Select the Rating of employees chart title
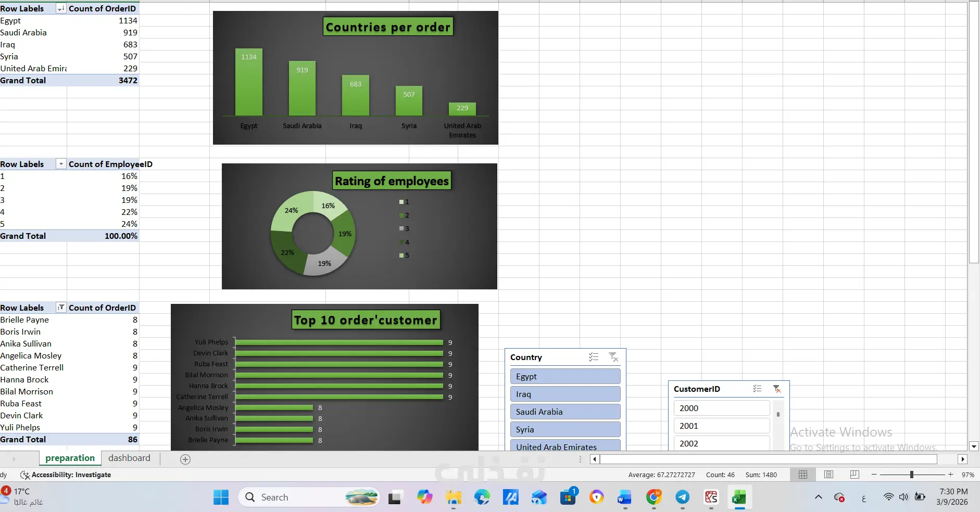The width and height of the screenshot is (980, 512). (x=392, y=181)
